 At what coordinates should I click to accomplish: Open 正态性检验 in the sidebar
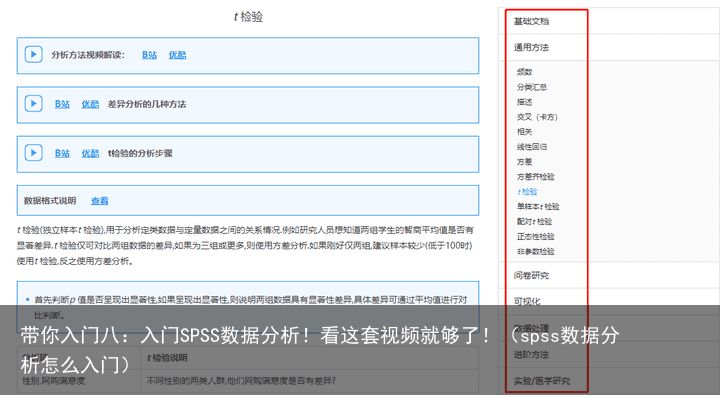(535, 237)
